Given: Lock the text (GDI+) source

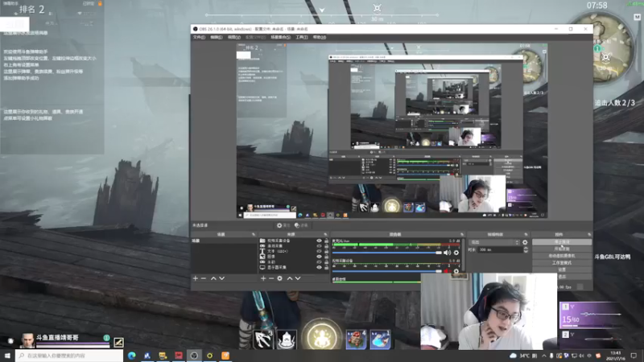Looking at the screenshot, I should point(327,251).
